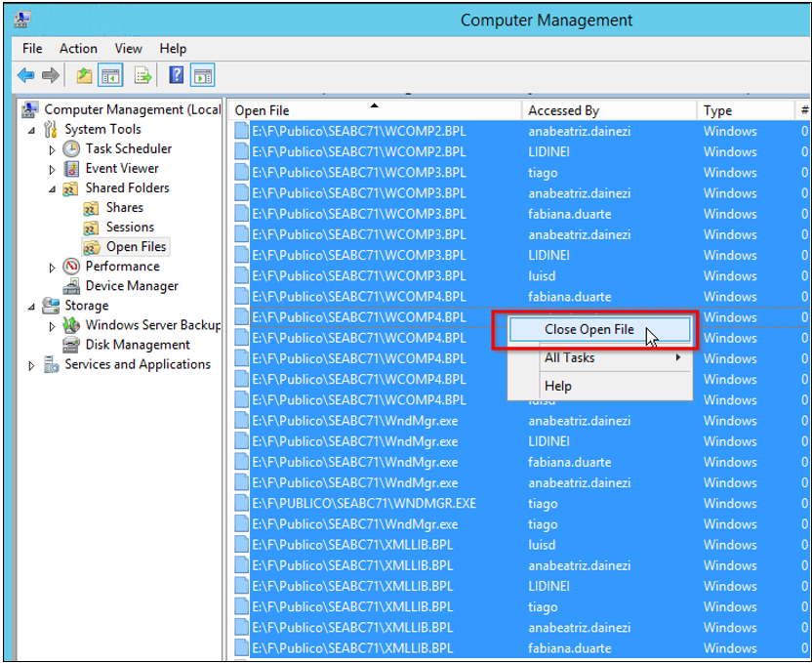
Task: Click Show/Hide Console Tree toolbar icon
Action: (110, 75)
